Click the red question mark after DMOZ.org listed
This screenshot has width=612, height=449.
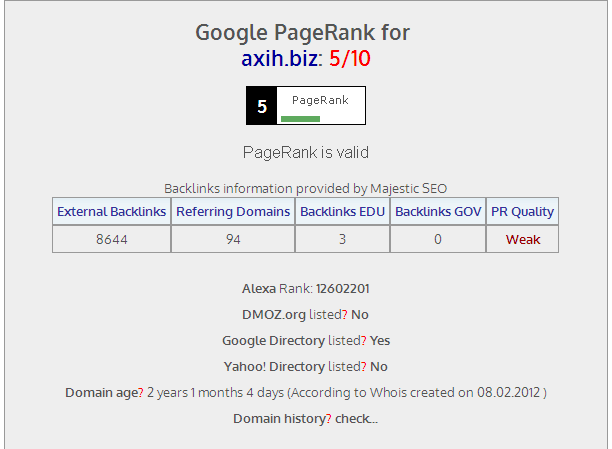[345, 315]
